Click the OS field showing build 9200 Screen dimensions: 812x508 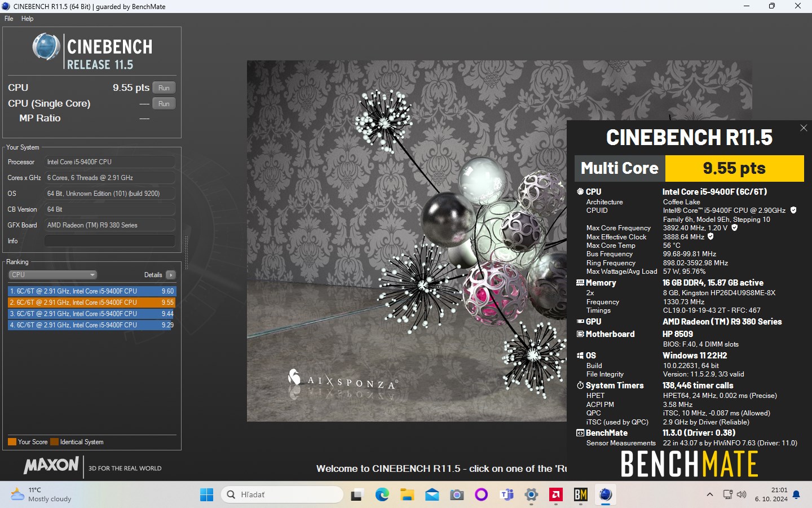click(x=110, y=194)
